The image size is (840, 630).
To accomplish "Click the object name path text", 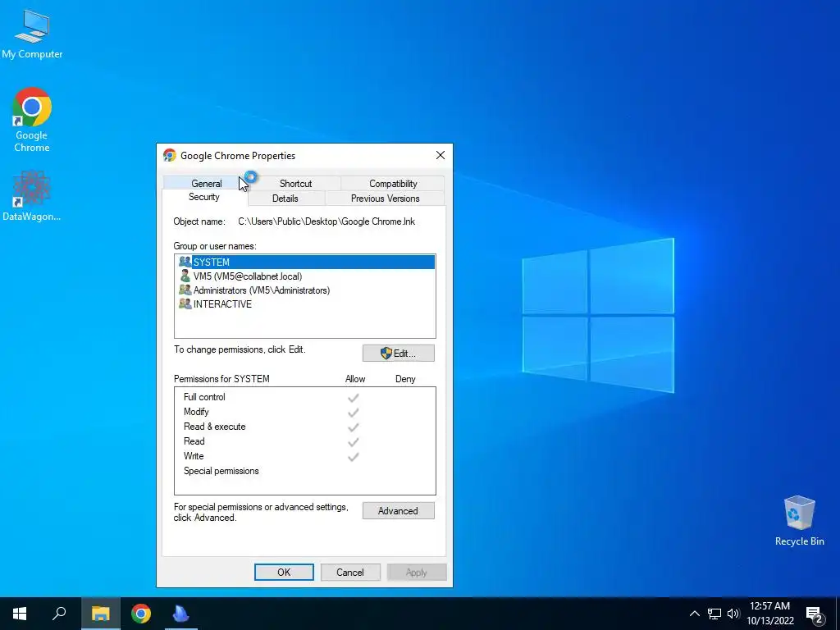I will click(x=326, y=221).
